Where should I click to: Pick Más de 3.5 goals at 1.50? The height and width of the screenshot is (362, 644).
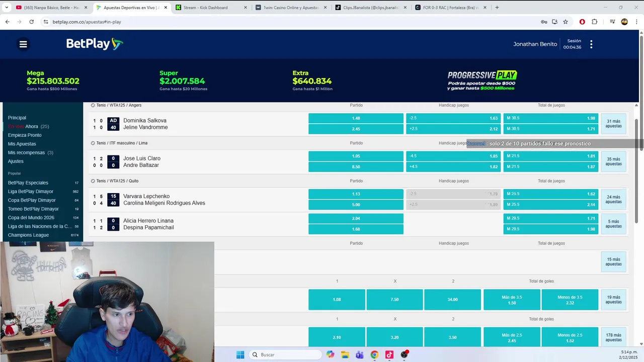[512, 300]
